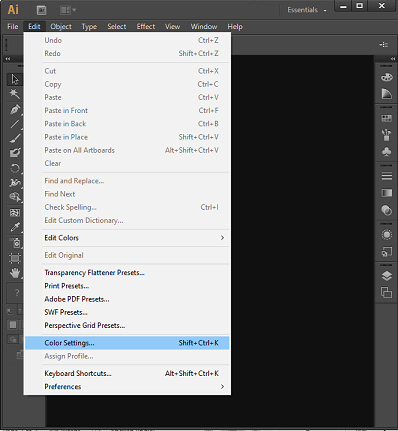Open the Essentials workspace dropdown
This screenshot has height=431, width=398.
click(307, 10)
